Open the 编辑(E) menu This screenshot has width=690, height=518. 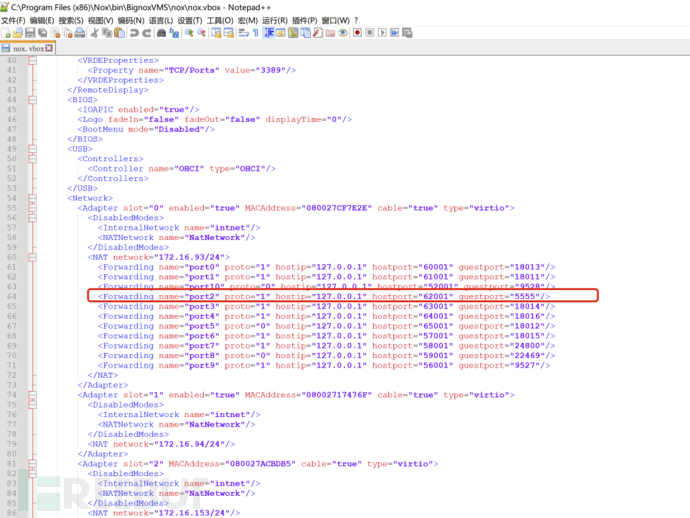pos(42,21)
